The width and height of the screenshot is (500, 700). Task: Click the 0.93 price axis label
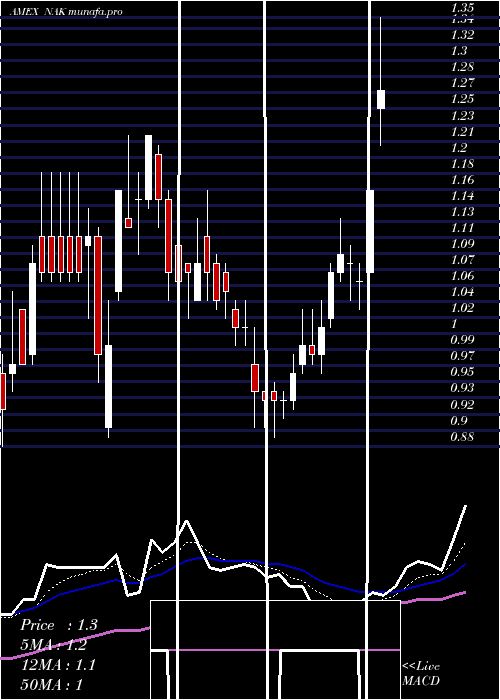pos(462,388)
